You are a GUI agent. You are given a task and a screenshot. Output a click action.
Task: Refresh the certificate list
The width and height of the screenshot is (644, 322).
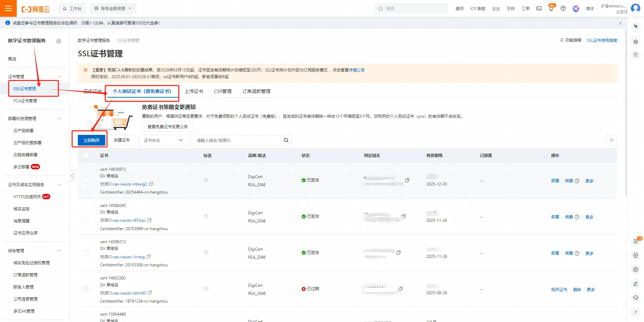[x=611, y=140]
